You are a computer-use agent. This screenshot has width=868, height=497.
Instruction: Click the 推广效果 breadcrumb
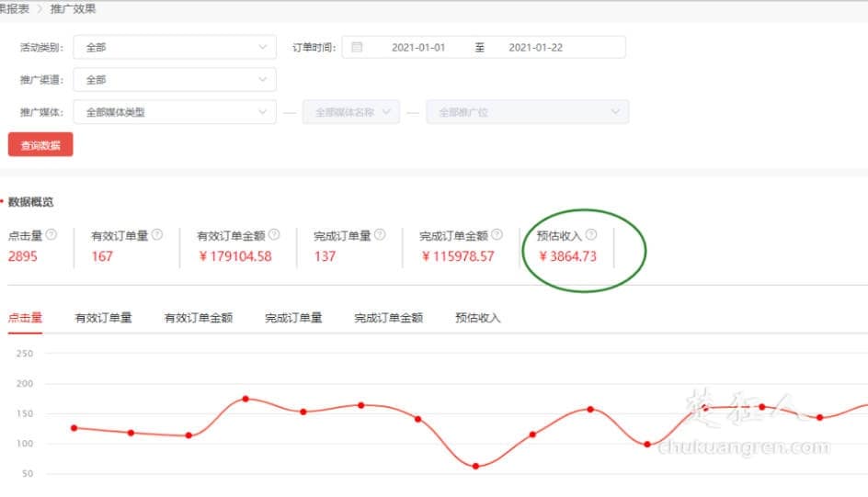point(73,9)
